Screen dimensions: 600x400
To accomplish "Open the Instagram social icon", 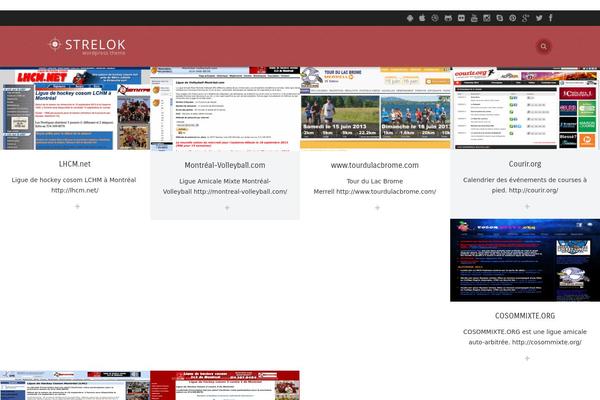I will tap(487, 18).
